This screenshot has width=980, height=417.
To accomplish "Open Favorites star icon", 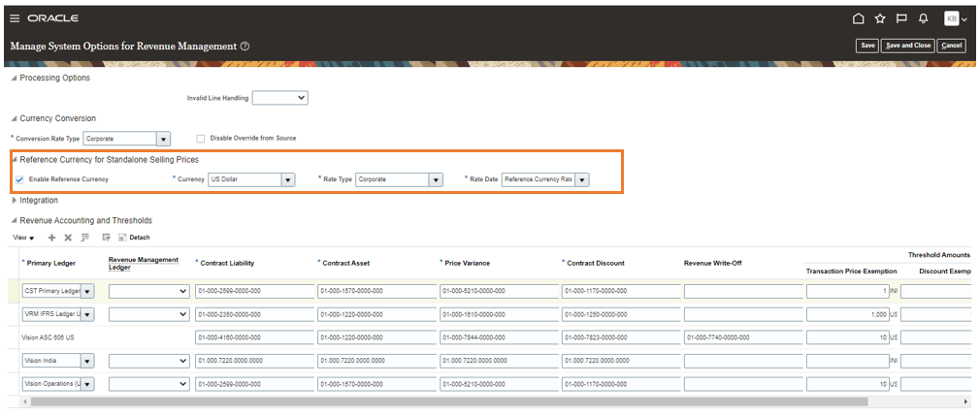I will tap(880, 18).
